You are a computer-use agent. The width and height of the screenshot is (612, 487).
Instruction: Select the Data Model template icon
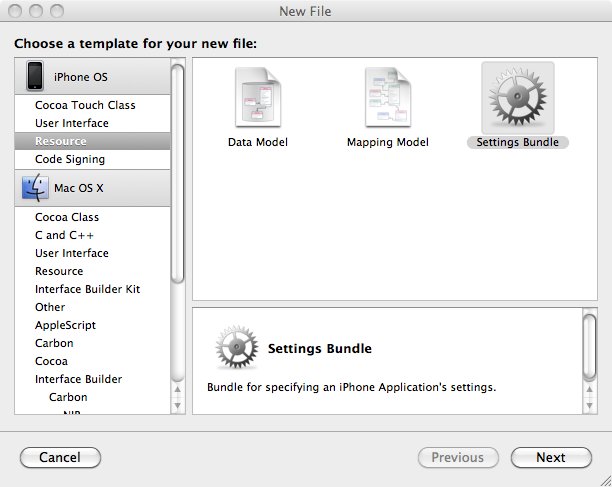coord(258,97)
